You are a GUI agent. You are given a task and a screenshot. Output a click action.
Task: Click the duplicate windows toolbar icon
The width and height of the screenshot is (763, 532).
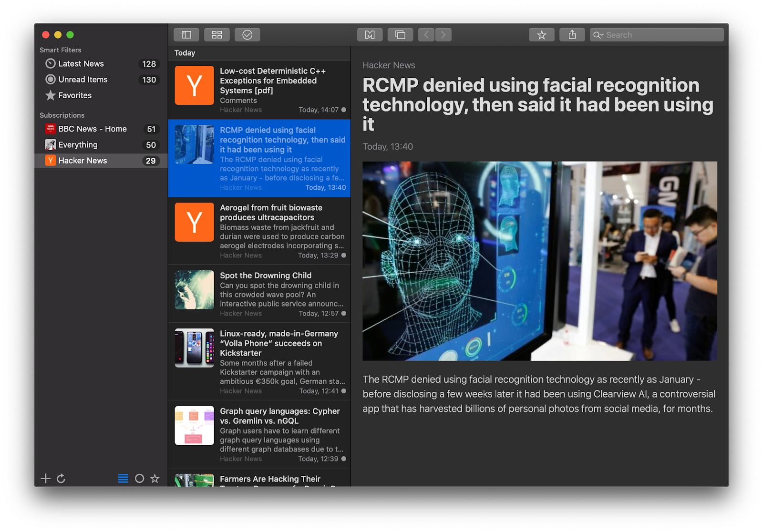(x=400, y=34)
